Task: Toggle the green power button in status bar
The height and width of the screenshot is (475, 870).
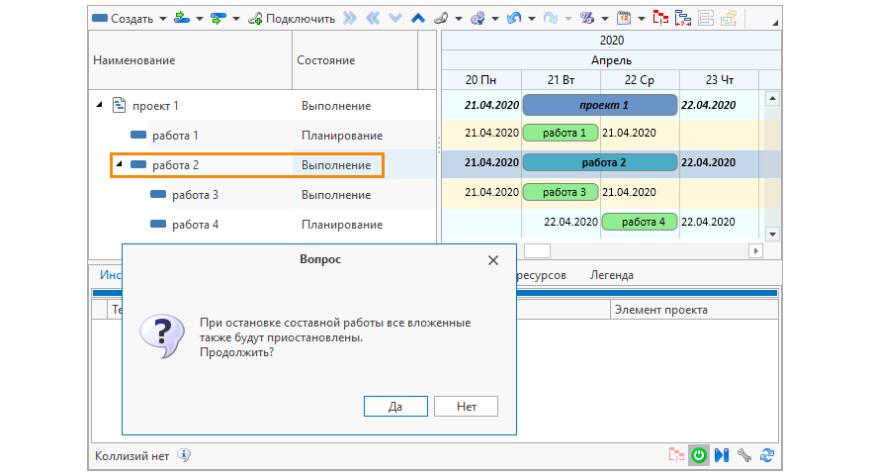Action: 699,456
